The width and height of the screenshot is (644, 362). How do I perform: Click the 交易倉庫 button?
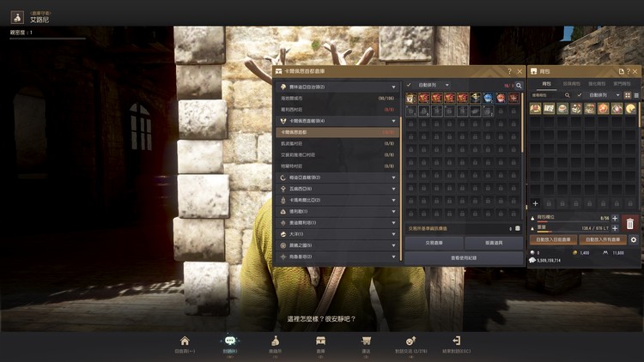[434, 243]
